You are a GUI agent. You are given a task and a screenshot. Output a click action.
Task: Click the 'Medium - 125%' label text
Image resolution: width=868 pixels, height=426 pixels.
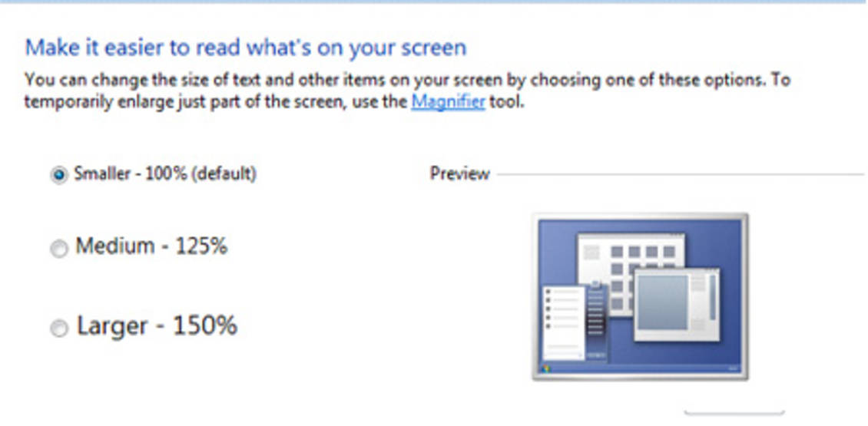(x=151, y=247)
